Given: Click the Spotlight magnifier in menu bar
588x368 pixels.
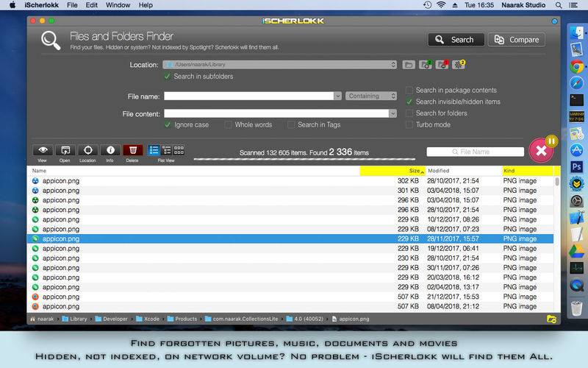Looking at the screenshot, I should [559, 5].
